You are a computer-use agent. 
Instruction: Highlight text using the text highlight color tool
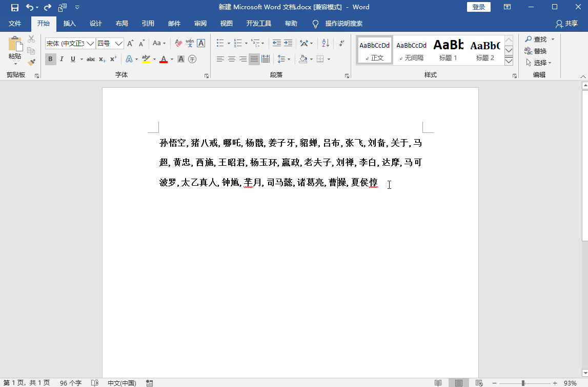coord(146,59)
